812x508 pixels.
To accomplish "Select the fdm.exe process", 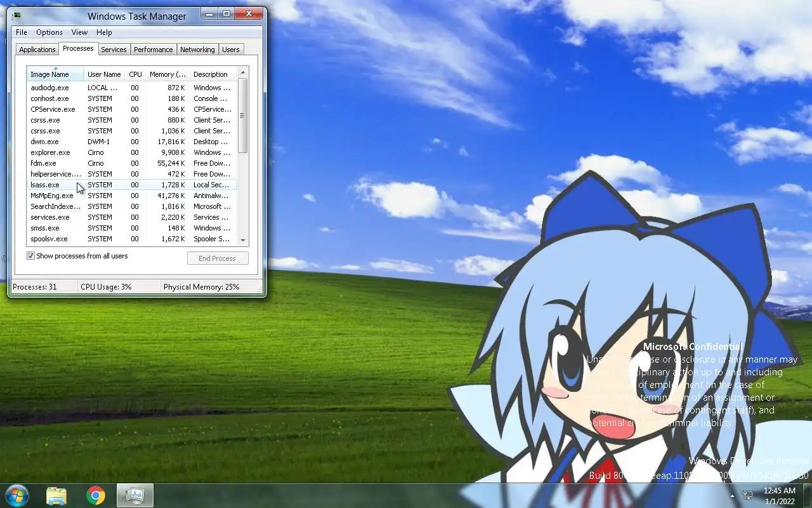I will (x=132, y=163).
